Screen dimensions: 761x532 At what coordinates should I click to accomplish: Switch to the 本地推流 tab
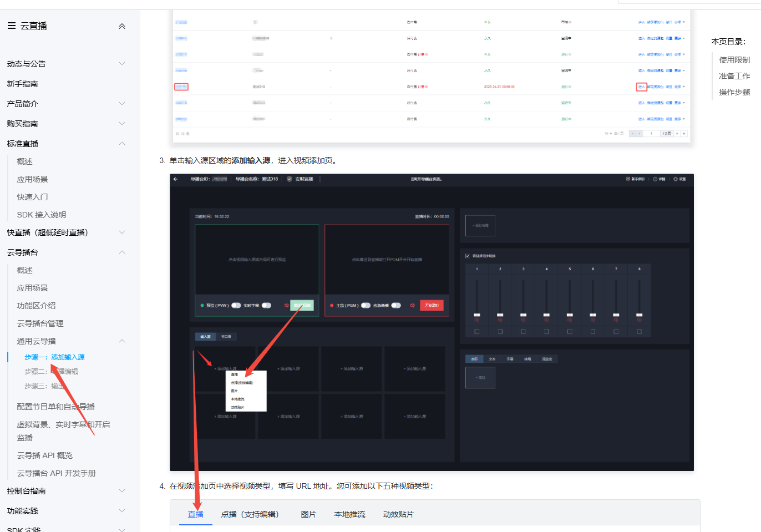click(x=350, y=514)
